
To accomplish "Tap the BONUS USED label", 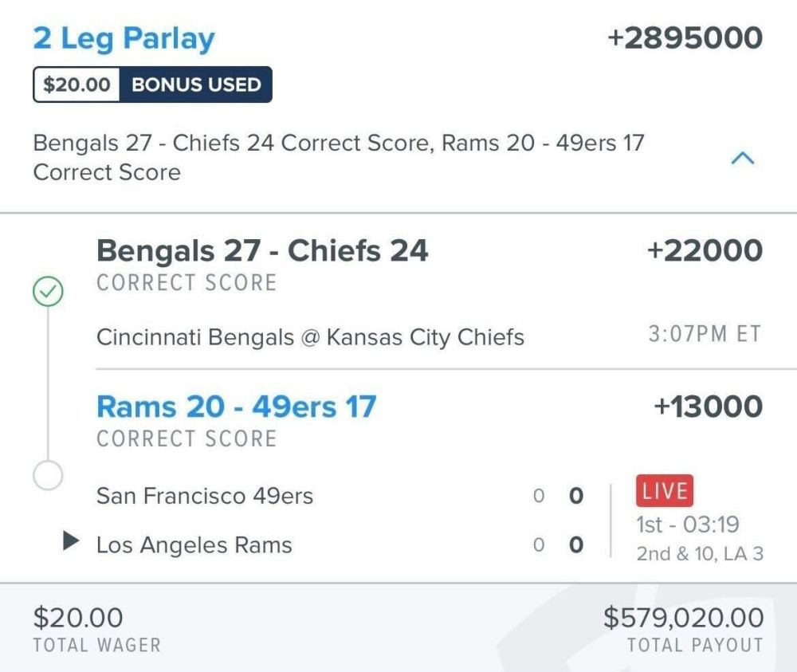I will coord(195,85).
